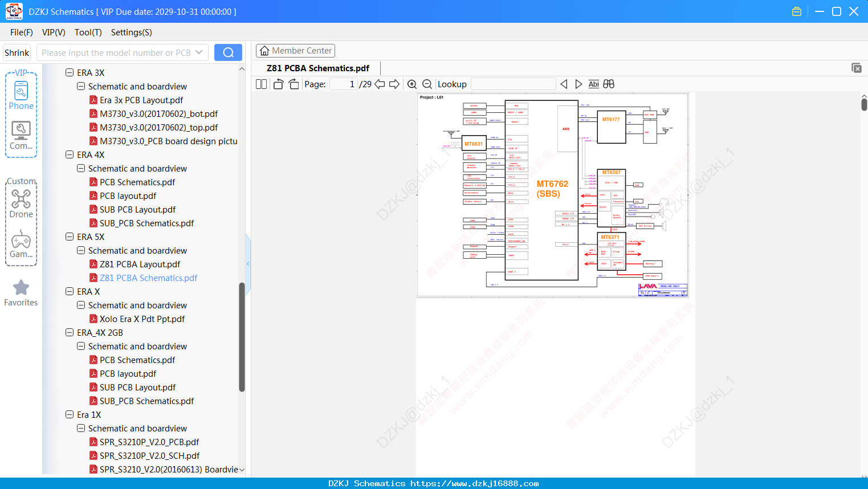Zoom out of the schematic
The width and height of the screenshot is (868, 489).
tap(427, 84)
